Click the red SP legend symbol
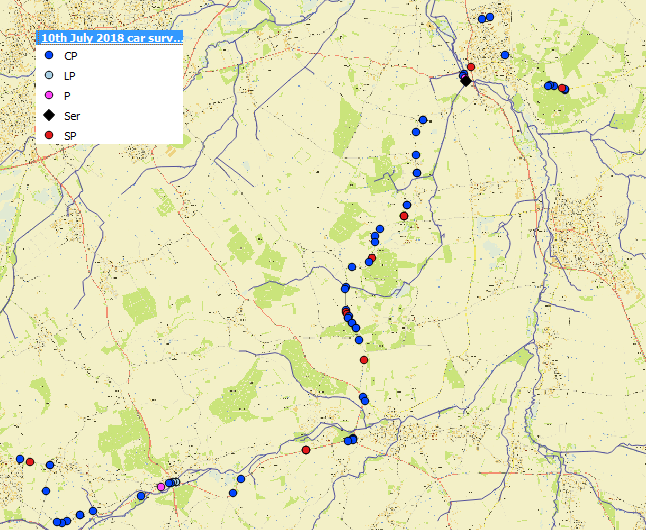 (49, 135)
